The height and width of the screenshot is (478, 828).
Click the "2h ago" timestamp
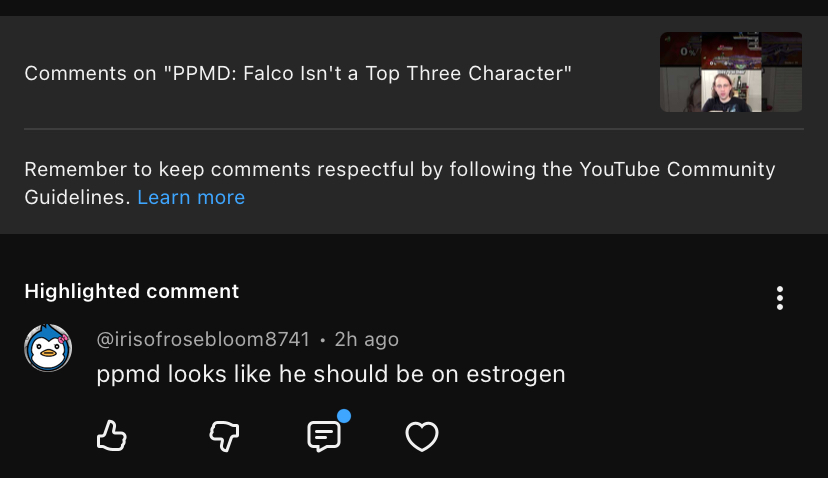367,340
